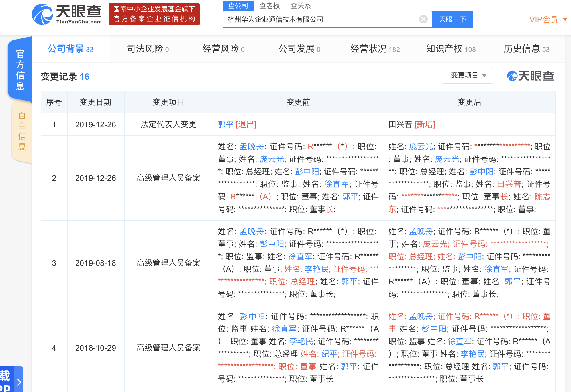
Task: Open 徐直军 link in row 2 变更前
Action: point(337,184)
